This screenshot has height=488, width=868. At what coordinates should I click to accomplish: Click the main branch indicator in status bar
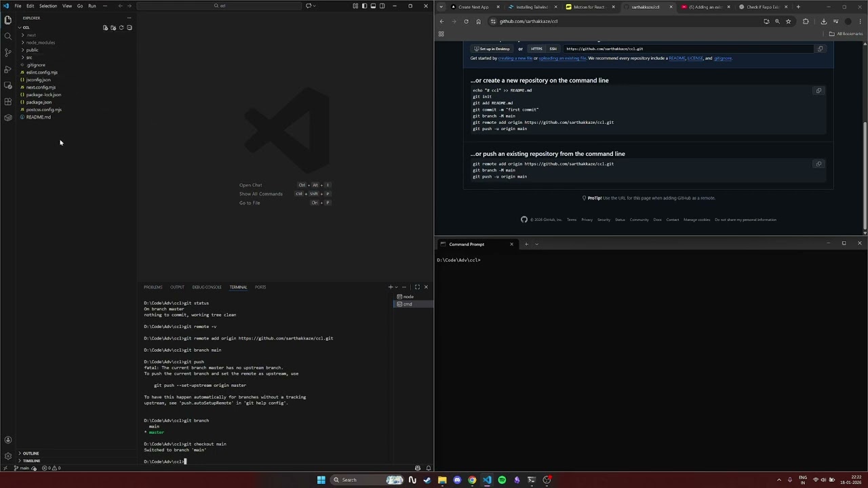[22, 468]
